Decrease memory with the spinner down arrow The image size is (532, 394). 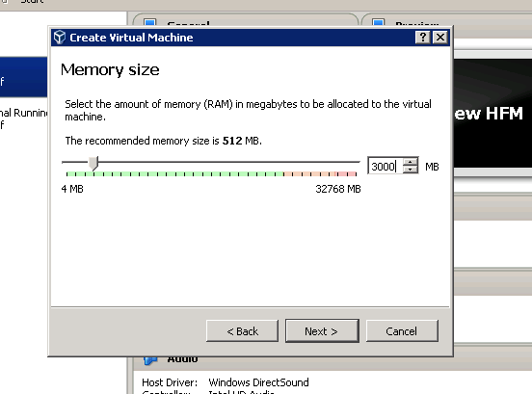411,170
